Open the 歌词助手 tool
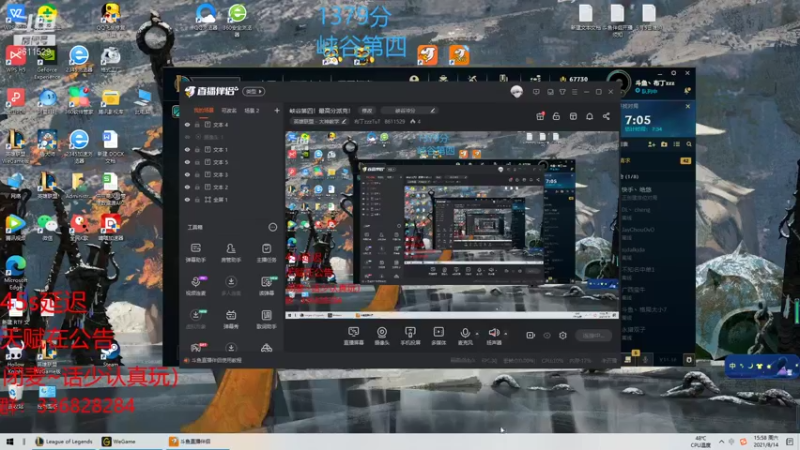 tap(266, 319)
